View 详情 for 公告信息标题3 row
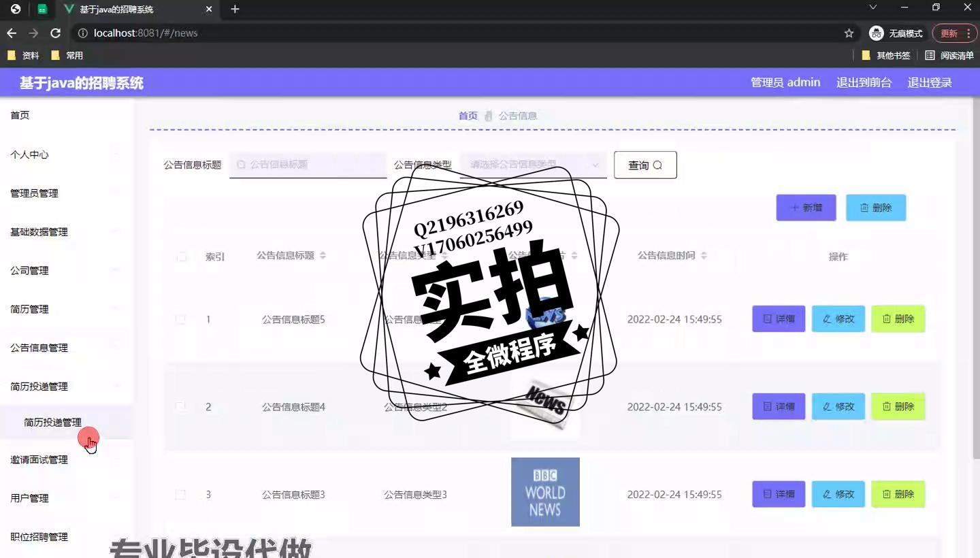The image size is (980, 558). pos(779,494)
